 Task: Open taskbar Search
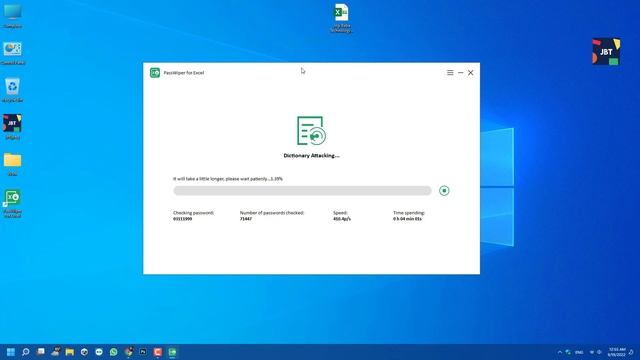click(x=25, y=352)
